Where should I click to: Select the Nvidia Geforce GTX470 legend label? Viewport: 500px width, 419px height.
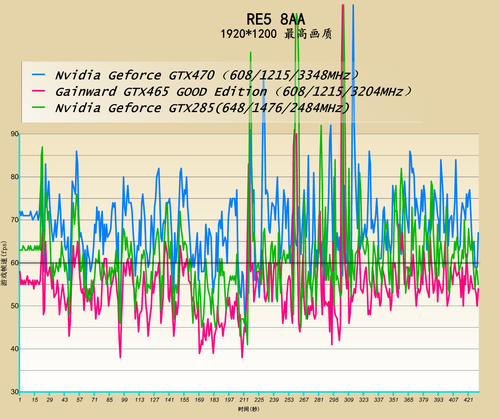pyautogui.click(x=207, y=75)
